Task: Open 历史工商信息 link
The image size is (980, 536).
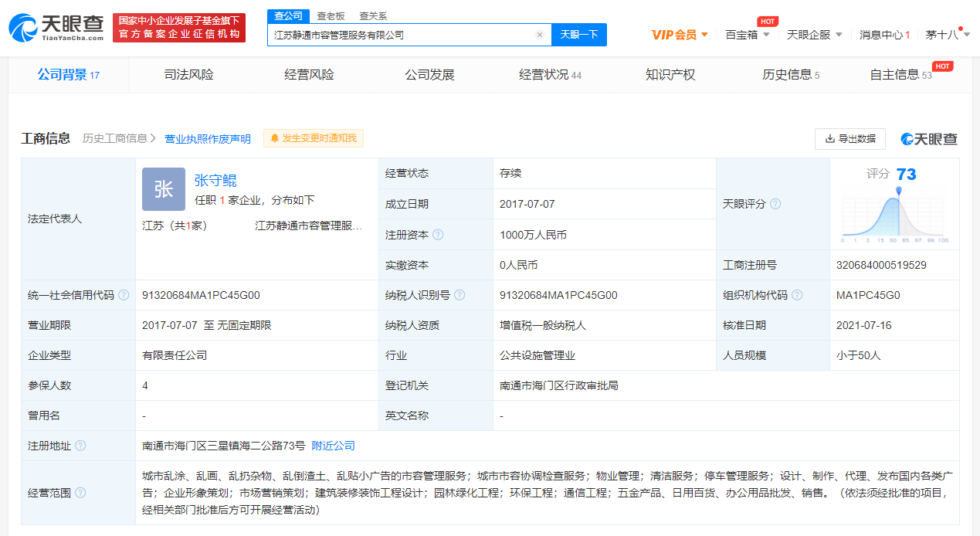Action: 120,138
